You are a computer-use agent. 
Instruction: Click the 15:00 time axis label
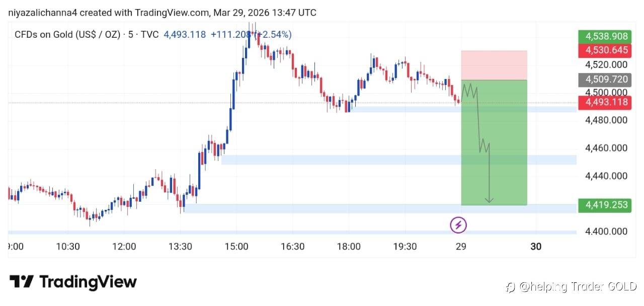[x=236, y=246]
